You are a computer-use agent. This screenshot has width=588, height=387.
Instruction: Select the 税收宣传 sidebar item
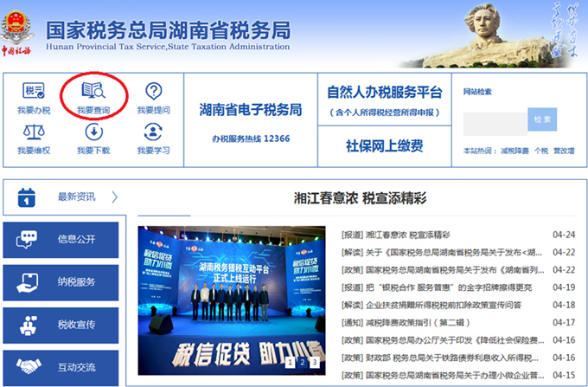61,325
